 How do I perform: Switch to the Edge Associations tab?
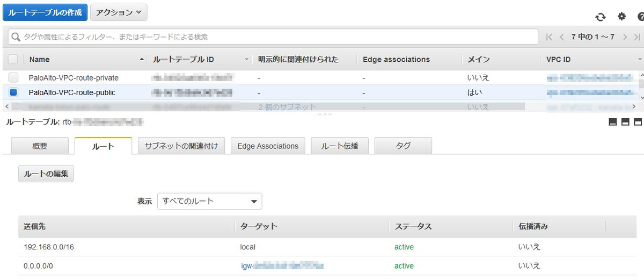point(268,146)
